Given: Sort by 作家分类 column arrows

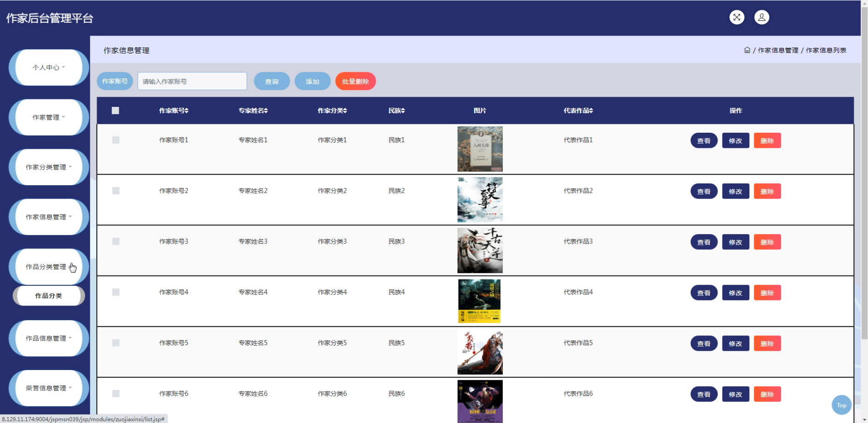Looking at the screenshot, I should tap(345, 111).
